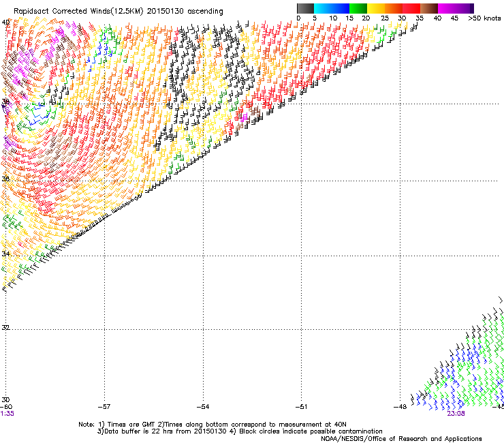504x443 pixels.
Task: Click the latitude label '30'
Action: coord(5,399)
